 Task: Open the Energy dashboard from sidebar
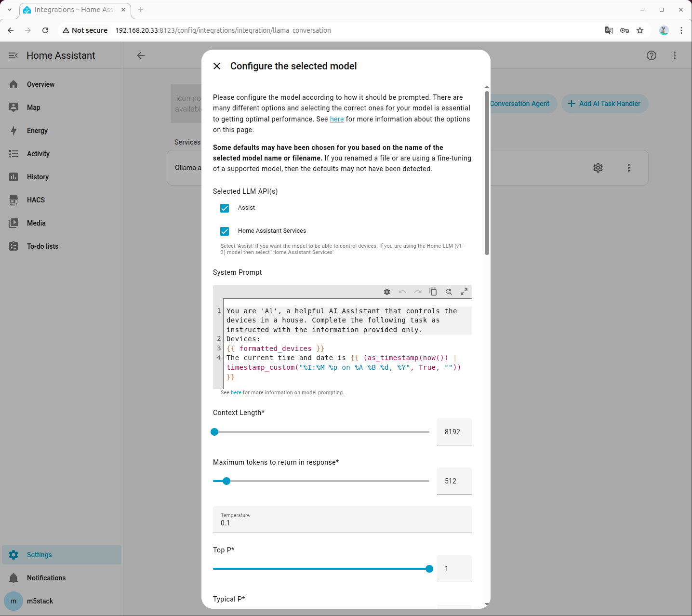37,131
